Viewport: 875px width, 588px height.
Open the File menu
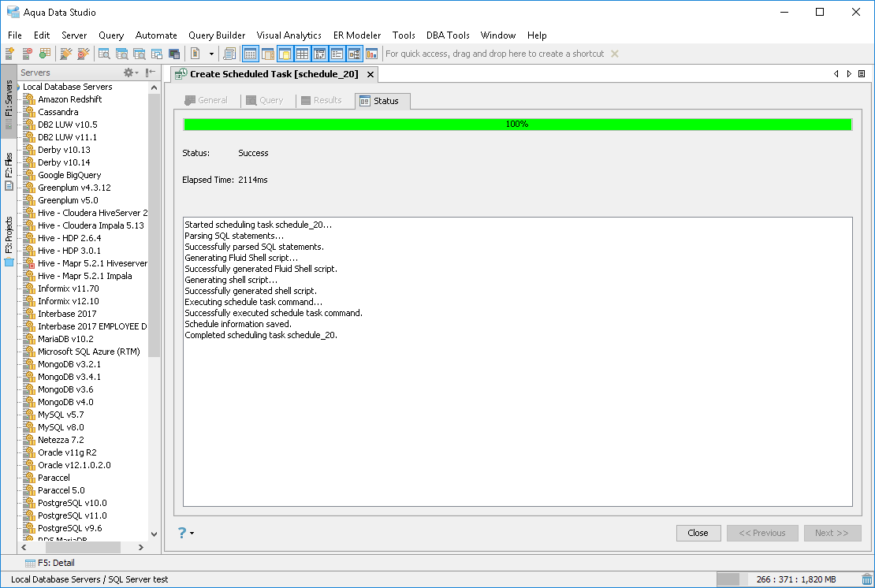pyautogui.click(x=15, y=35)
